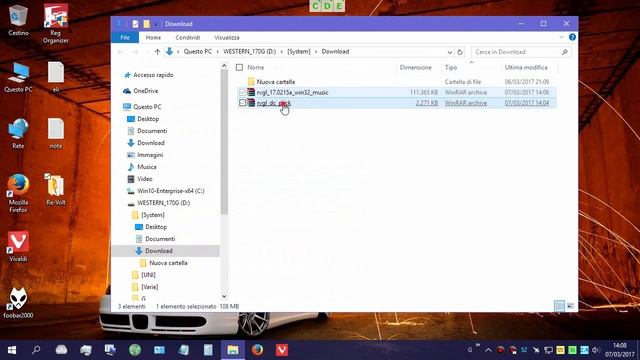
Task: Click the properties quick access toolbar icon
Action: (136, 24)
